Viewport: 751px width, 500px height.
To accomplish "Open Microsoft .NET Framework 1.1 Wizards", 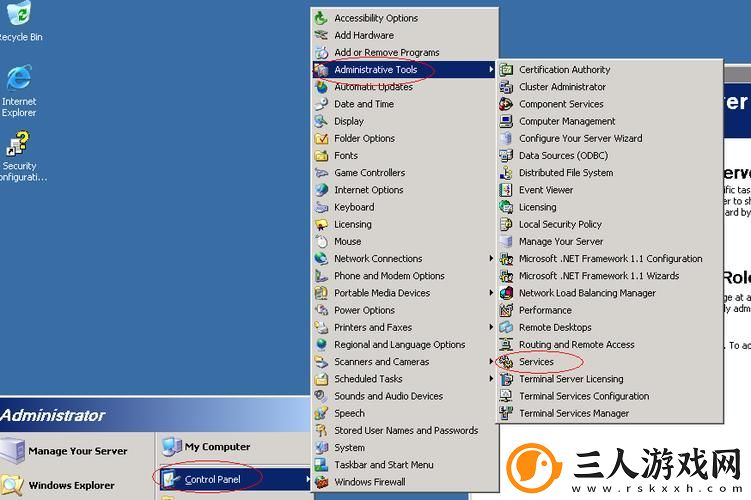I will point(610,276).
